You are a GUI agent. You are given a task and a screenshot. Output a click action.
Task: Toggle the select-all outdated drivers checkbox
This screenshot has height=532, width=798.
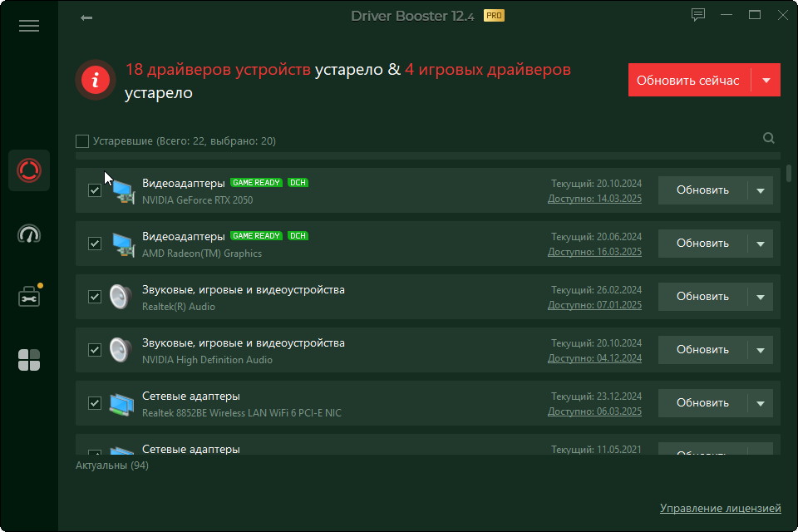pos(82,141)
